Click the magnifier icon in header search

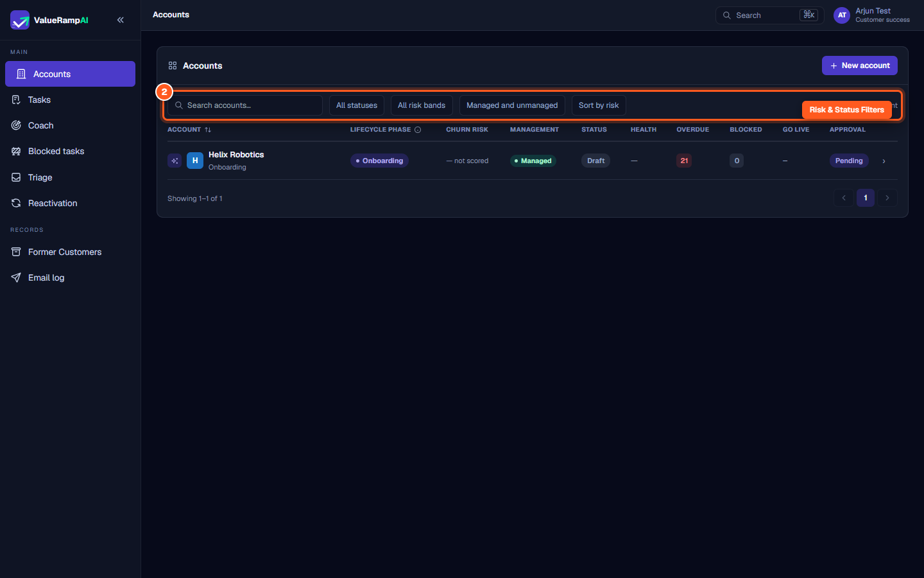click(x=727, y=15)
